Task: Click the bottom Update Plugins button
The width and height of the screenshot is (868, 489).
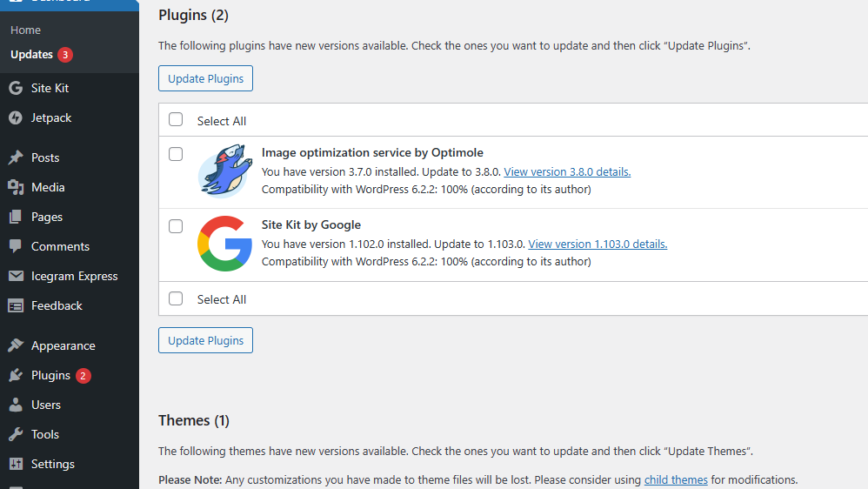Action: click(x=205, y=340)
